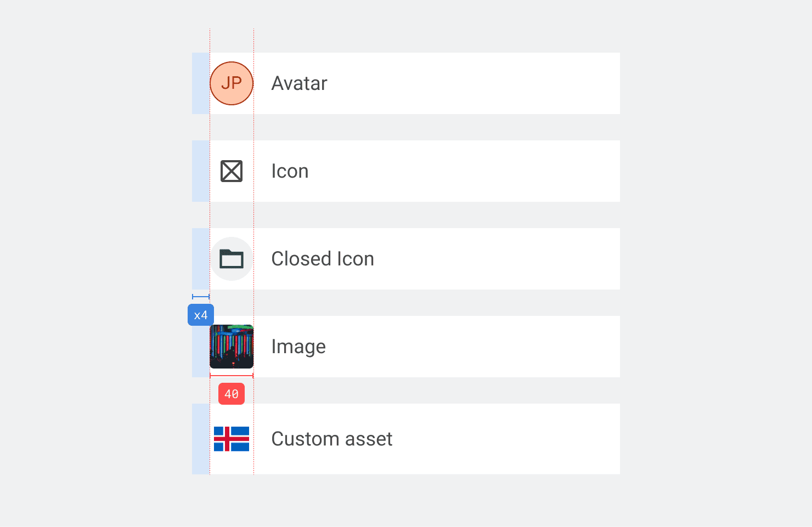This screenshot has height=527, width=812.
Task: Select the "Closed Icon" label text
Action: pyautogui.click(x=323, y=259)
